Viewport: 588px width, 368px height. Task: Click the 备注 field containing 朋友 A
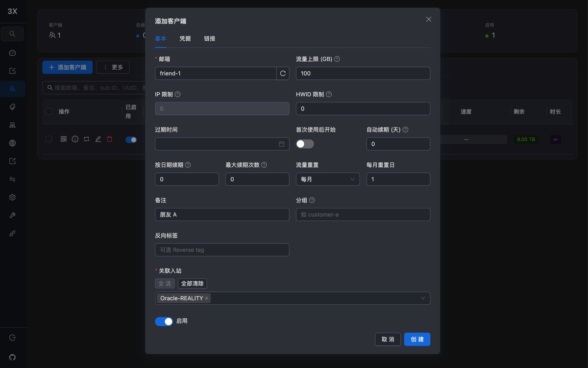point(222,214)
